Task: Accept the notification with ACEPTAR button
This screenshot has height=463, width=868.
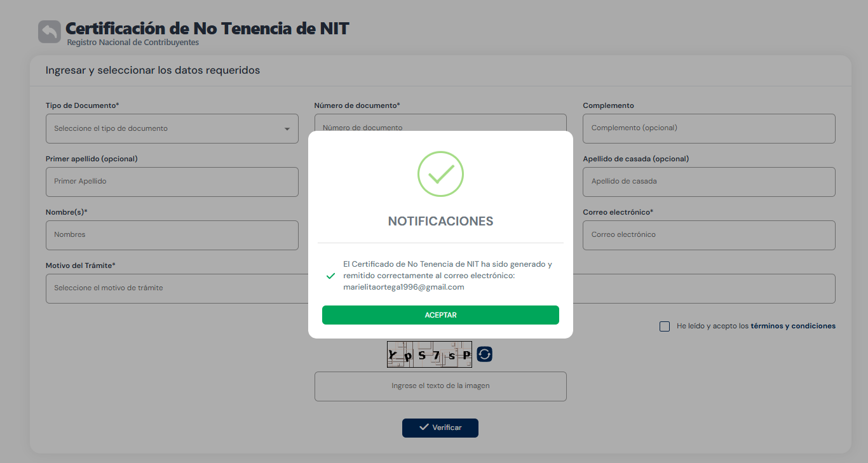Action: [440, 315]
